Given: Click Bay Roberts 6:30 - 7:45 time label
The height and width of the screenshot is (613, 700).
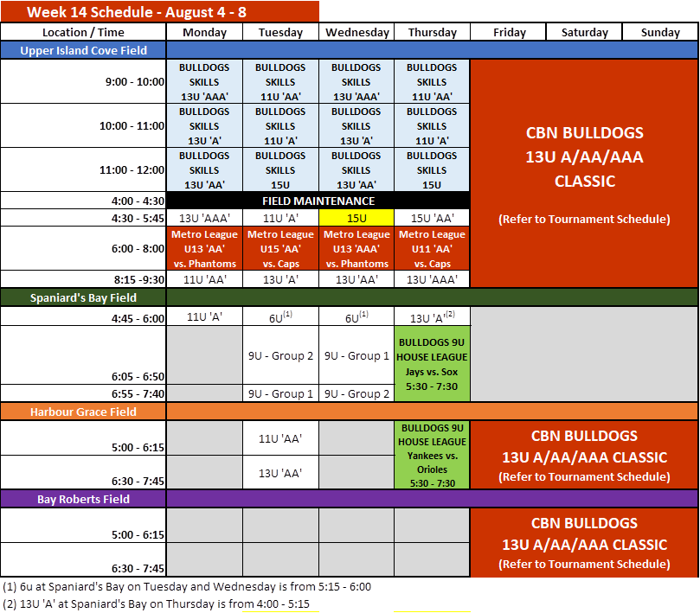Looking at the screenshot, I should (83, 560).
